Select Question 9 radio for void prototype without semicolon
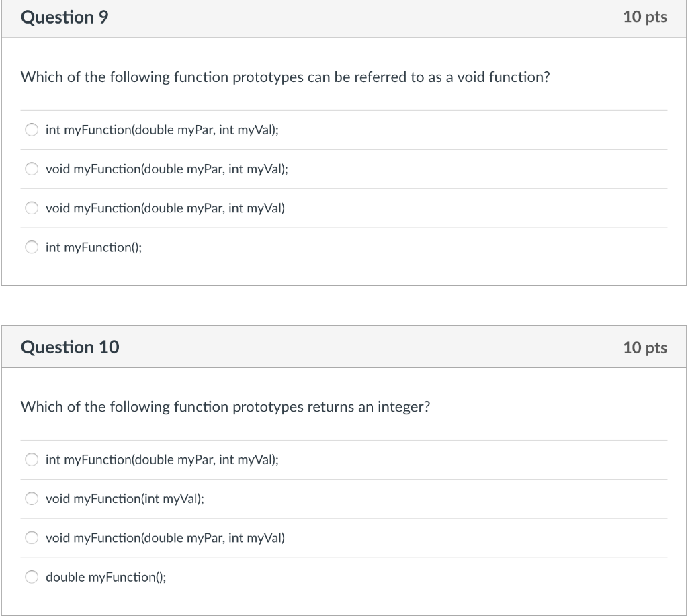The image size is (688, 616). click(x=32, y=208)
